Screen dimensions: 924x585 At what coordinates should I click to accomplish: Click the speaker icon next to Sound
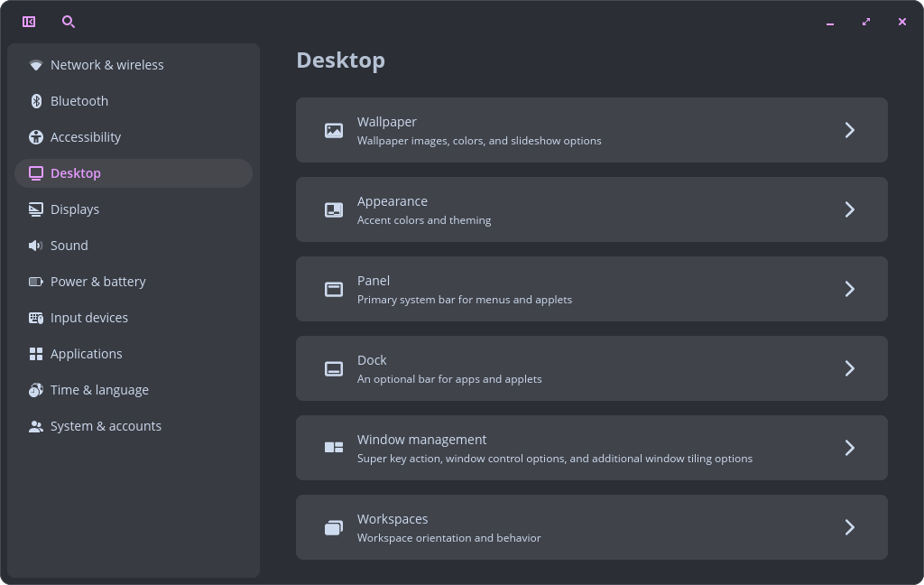[x=35, y=245]
